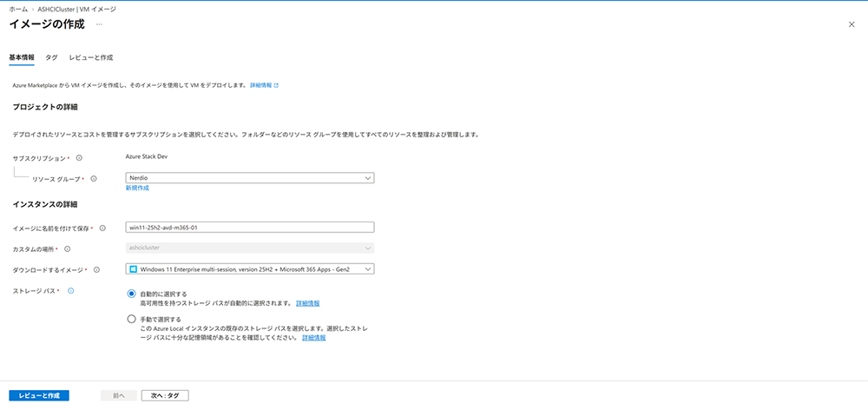This screenshot has height=410, width=868.
Task: Click the ashcicluster custom location dropdown
Action: [x=250, y=248]
